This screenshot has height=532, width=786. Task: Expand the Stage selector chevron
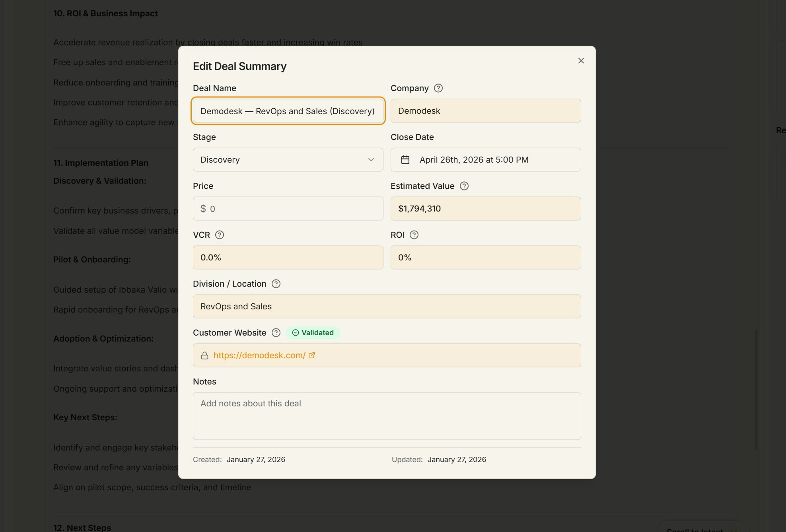372,159
